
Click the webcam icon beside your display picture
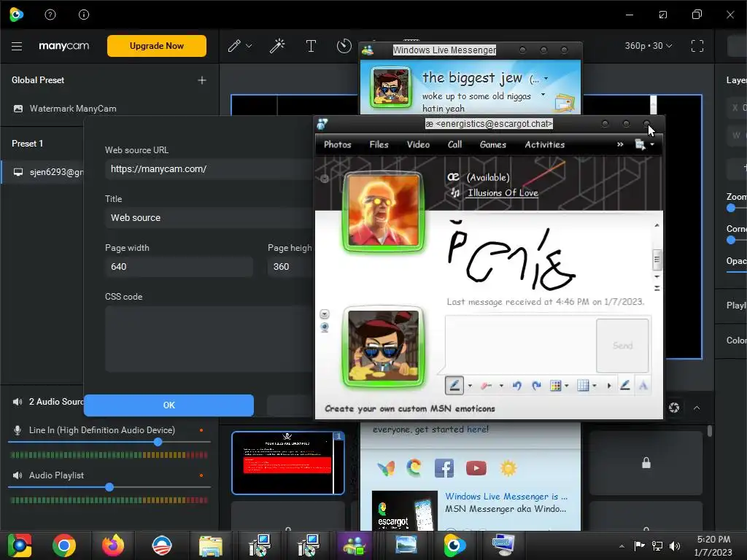[325, 327]
